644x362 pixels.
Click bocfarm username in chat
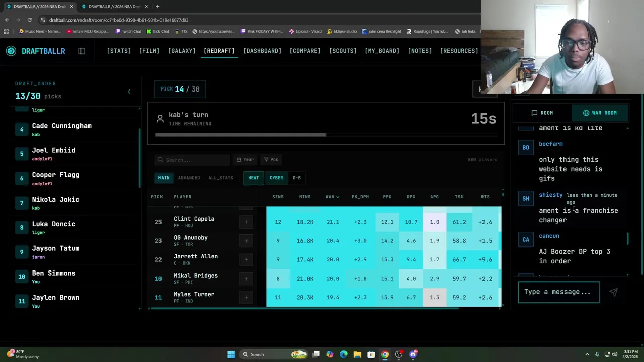point(551,144)
